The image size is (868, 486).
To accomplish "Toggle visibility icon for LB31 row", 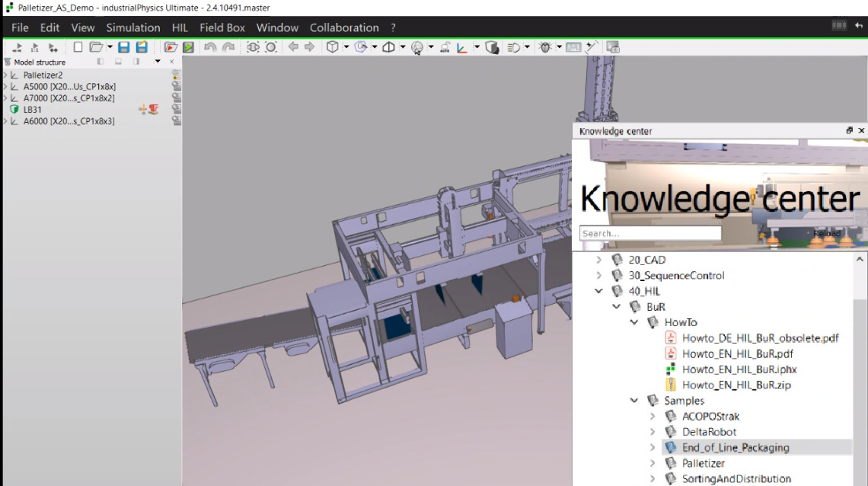I will (x=176, y=110).
